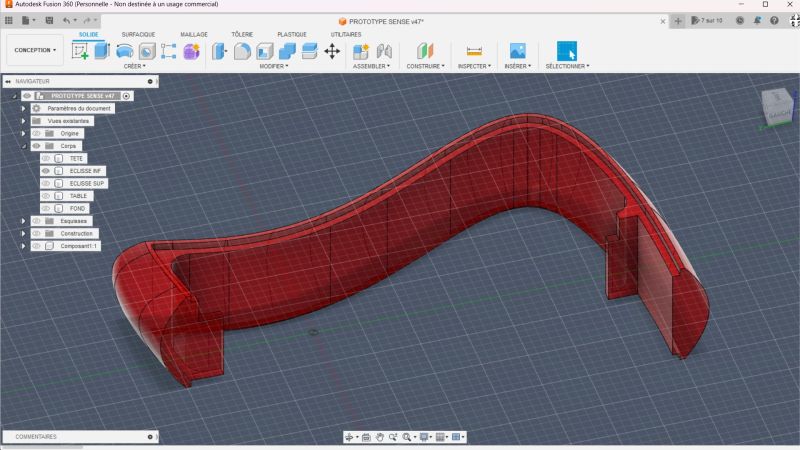Select the Pan hand tool
Screen dimensions: 800x450
[x=380, y=437]
